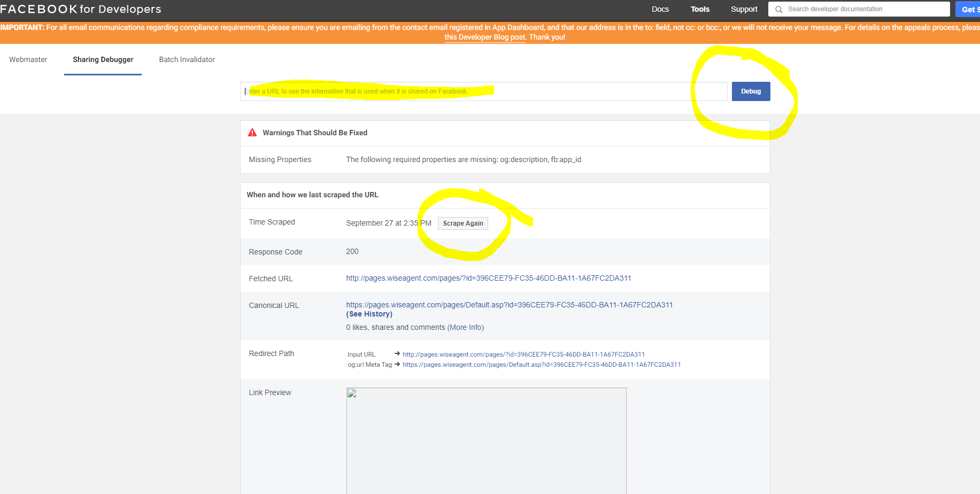Click the 'Canonical URL' label

point(274,305)
